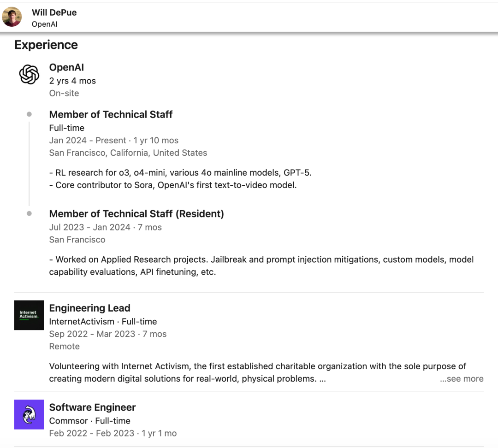Open the OpenAI company logo
Screen dimensions: 498x448
point(29,74)
